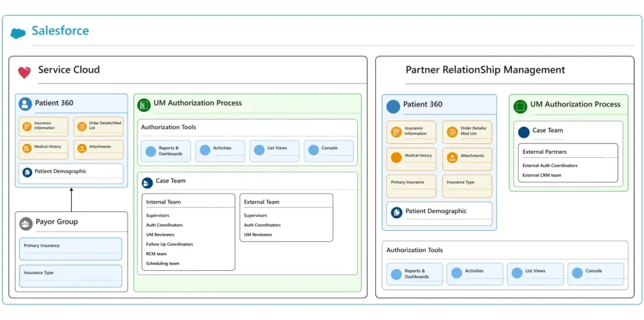Click UM Authorization Process icon in Service Cloud
The image size is (644, 320).
tap(144, 105)
